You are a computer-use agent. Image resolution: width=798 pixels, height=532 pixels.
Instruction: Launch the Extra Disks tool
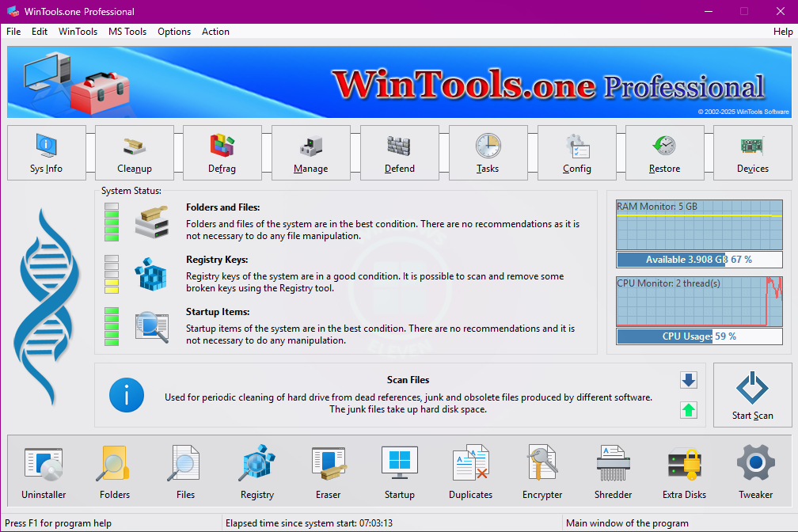pos(685,472)
